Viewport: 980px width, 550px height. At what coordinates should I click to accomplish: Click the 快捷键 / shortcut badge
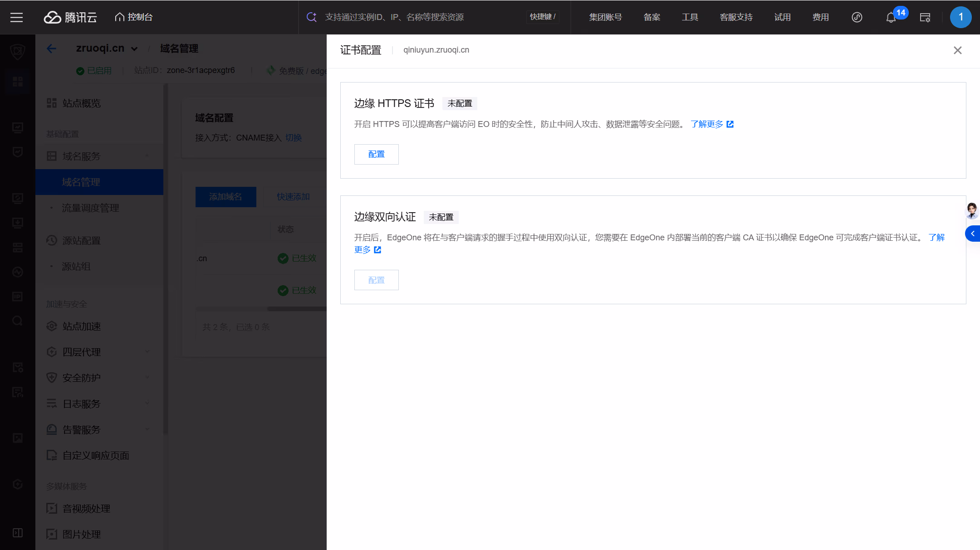[543, 17]
